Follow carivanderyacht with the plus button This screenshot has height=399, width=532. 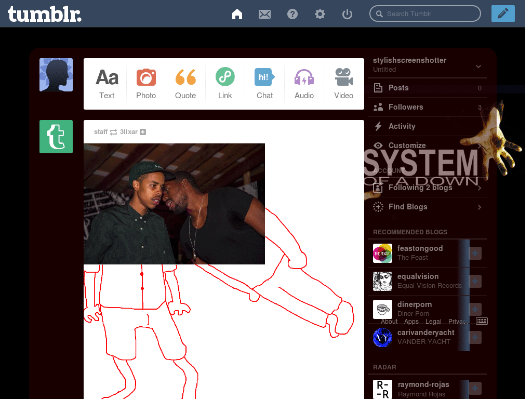point(475,337)
